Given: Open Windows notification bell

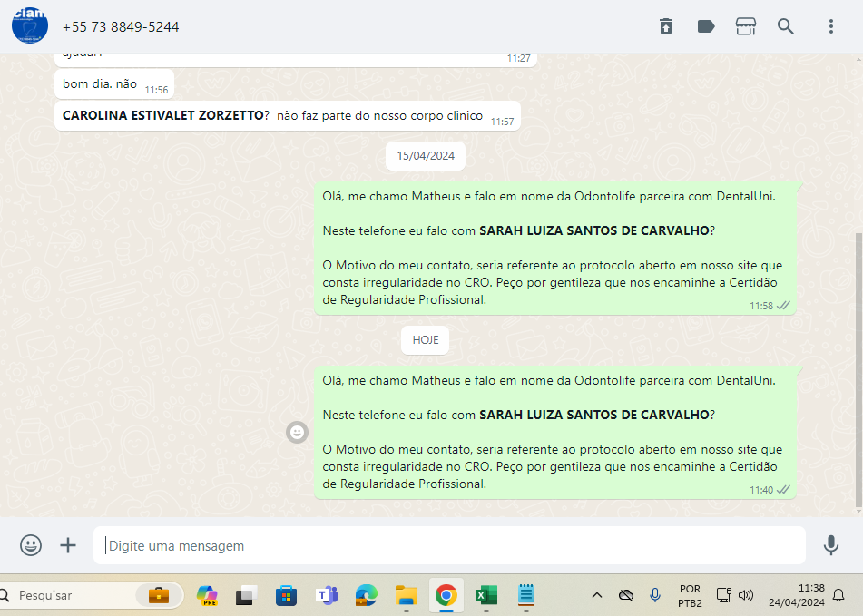Looking at the screenshot, I should pos(838,595).
